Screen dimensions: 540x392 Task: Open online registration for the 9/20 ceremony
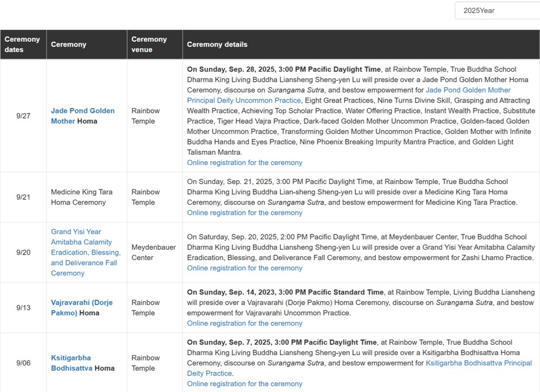click(244, 268)
